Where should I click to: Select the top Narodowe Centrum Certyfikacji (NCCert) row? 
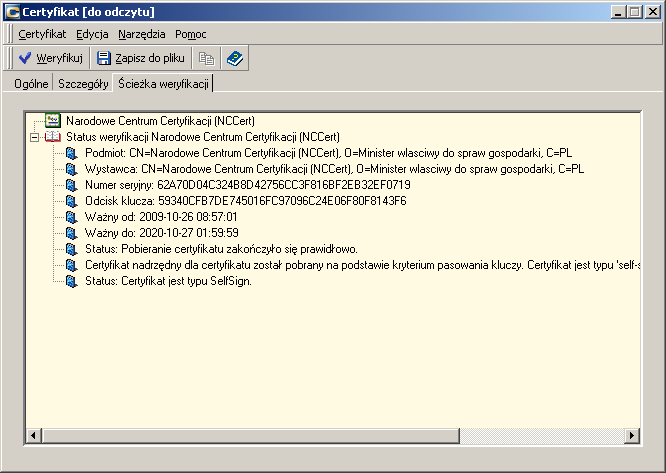[x=160, y=121]
